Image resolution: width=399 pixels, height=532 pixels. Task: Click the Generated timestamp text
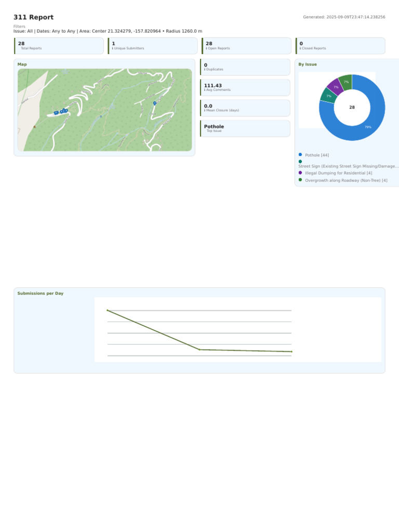344,17
